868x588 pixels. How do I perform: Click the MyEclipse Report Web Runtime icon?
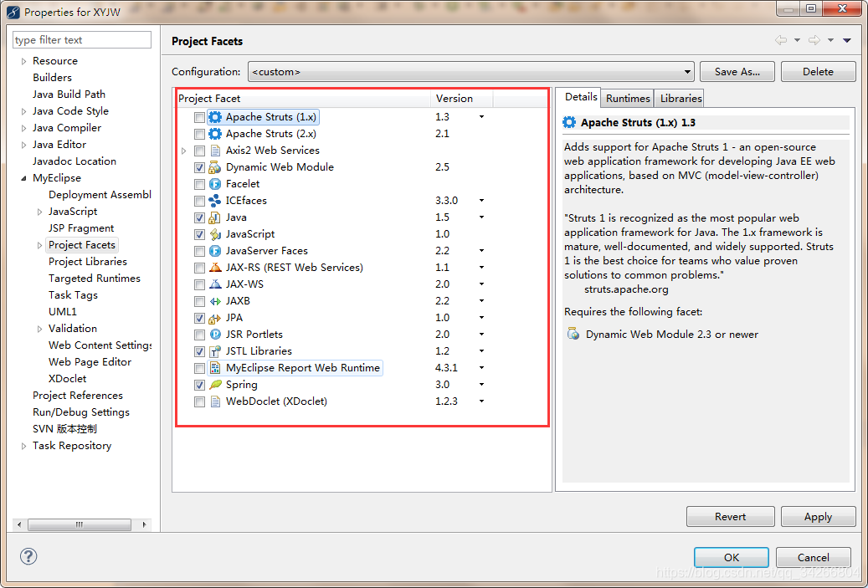point(215,368)
